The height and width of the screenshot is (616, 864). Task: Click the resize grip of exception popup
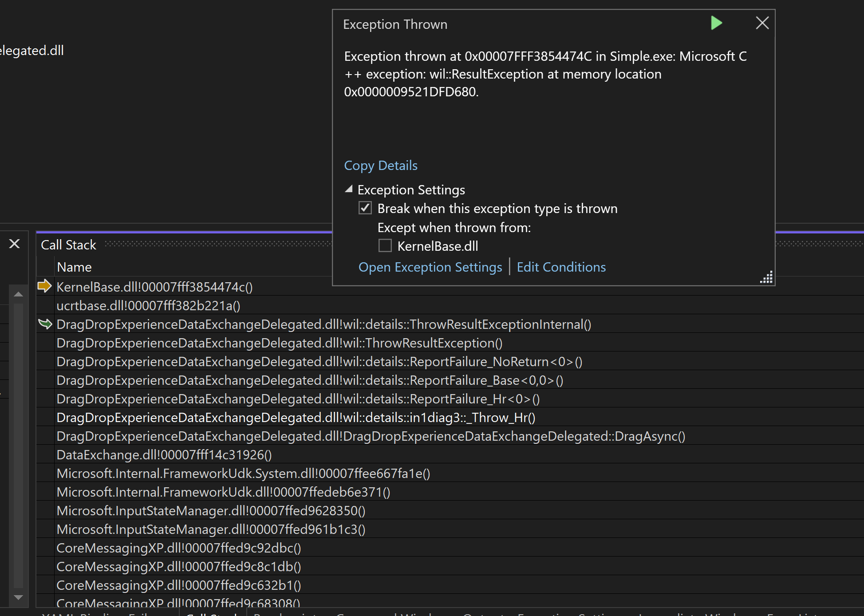767,278
